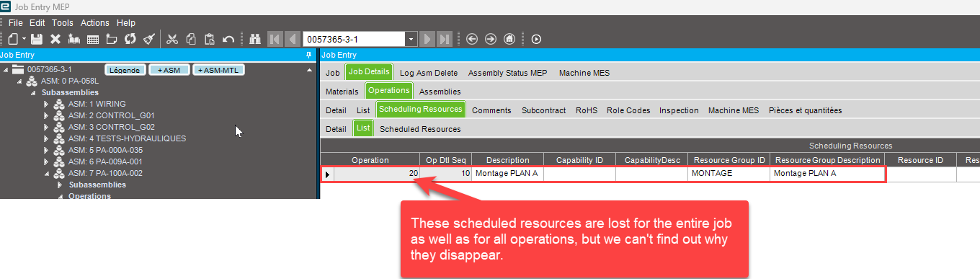This screenshot has width=980, height=279.
Task: Click the Clear broom icon
Action: pyautogui.click(x=149, y=39)
